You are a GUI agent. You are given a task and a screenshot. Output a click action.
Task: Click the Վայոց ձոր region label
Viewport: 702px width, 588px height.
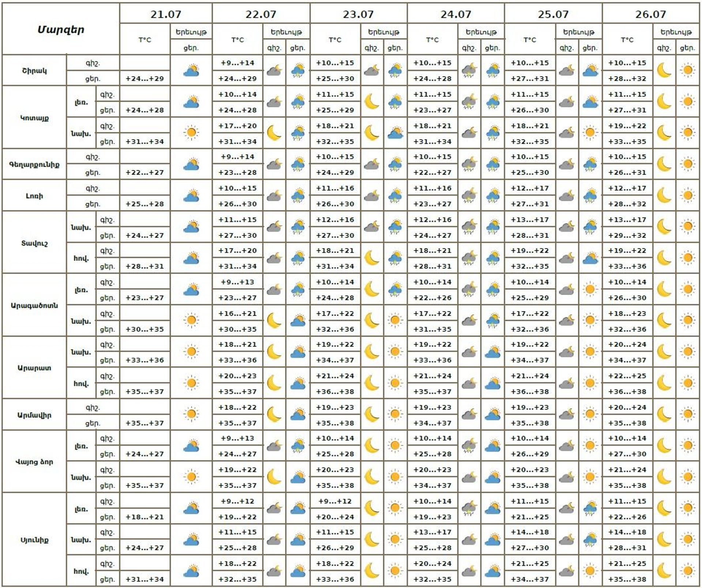click(x=34, y=462)
